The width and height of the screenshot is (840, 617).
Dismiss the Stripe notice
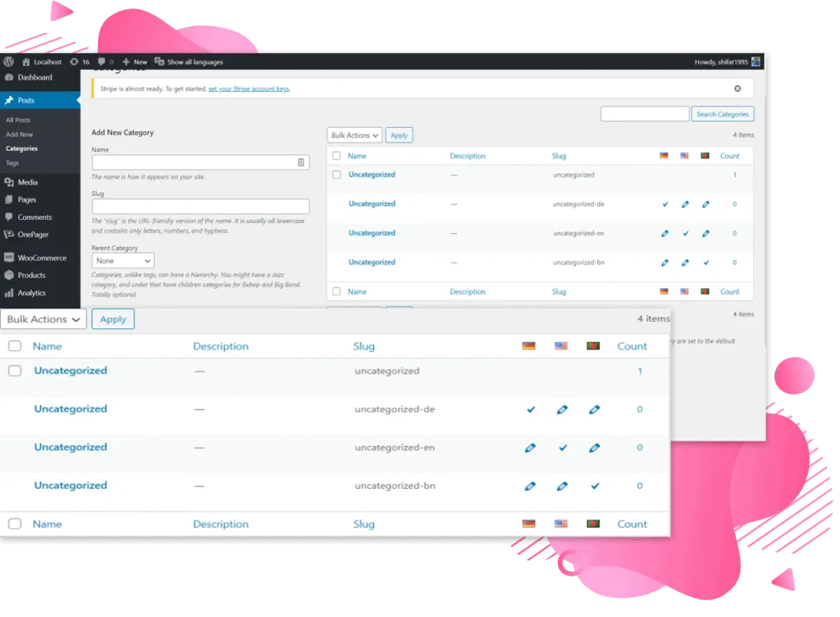737,89
